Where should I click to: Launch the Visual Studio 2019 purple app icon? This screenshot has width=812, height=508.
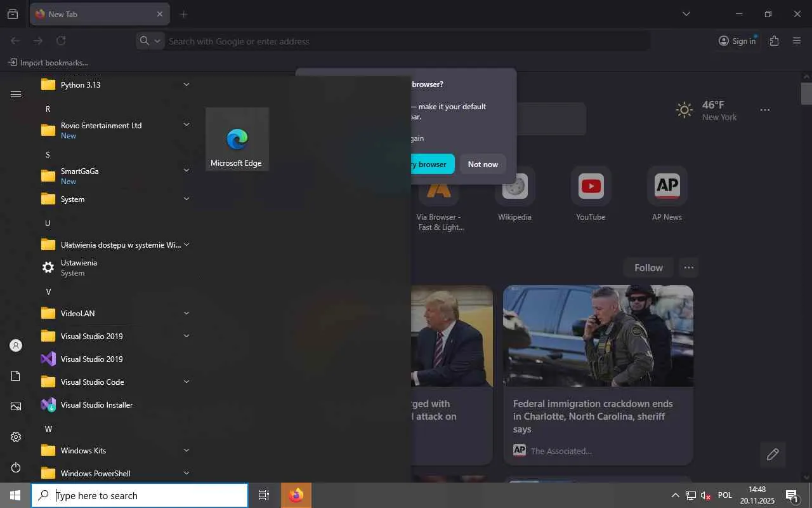(48, 359)
